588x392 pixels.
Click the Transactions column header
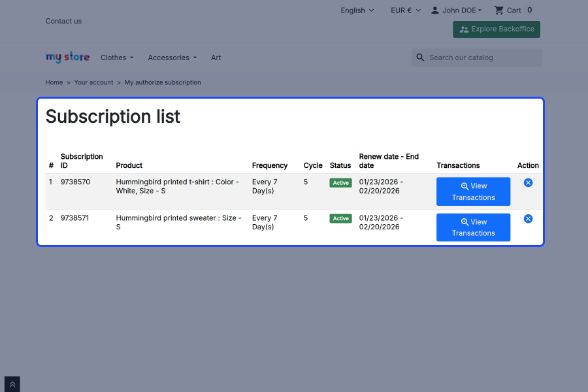tap(458, 165)
